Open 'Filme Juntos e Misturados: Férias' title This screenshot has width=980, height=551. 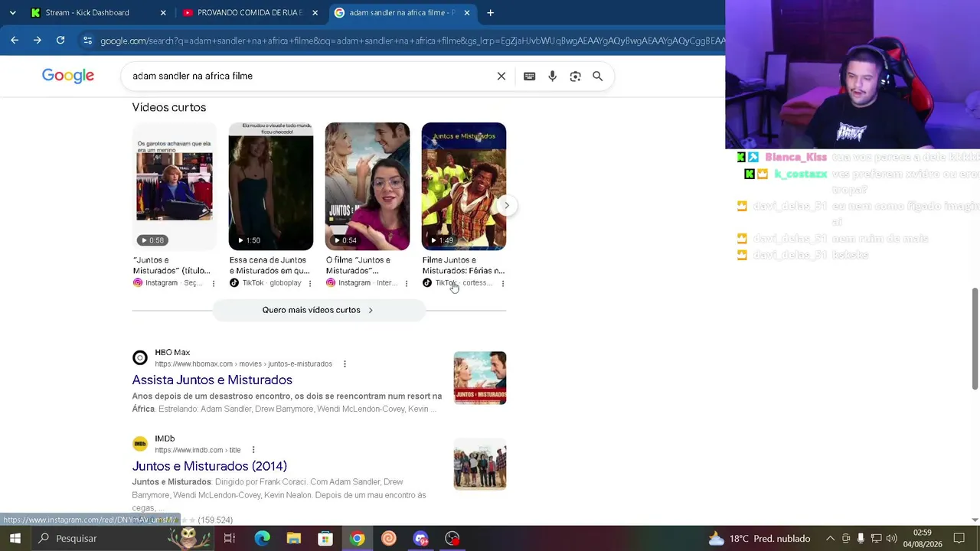pyautogui.click(x=463, y=266)
